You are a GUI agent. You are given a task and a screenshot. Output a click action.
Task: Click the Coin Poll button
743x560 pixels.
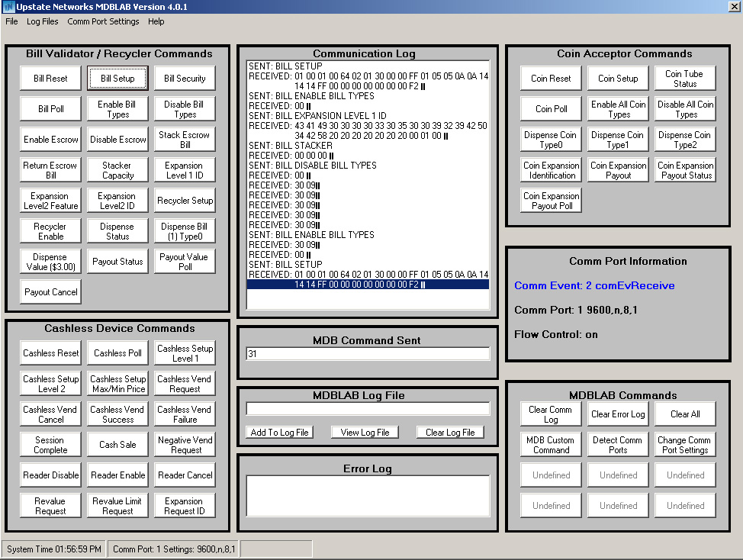tap(551, 109)
